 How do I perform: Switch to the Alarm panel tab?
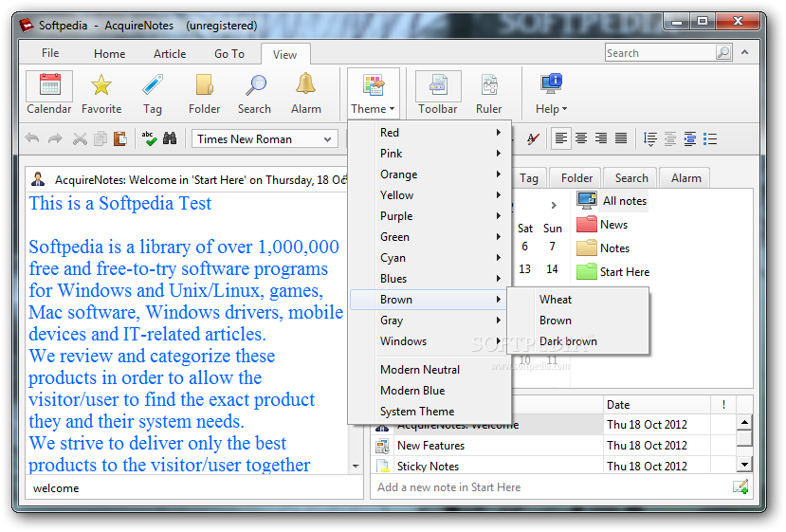[x=685, y=178]
